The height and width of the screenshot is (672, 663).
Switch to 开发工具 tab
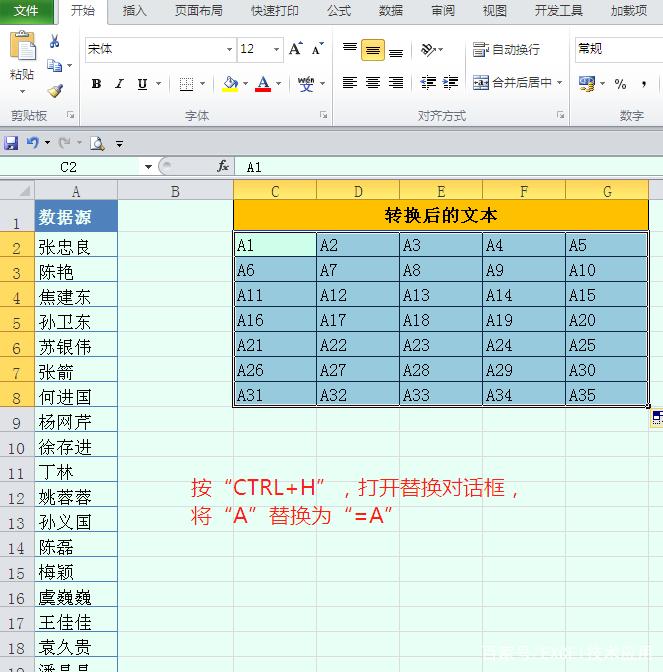click(558, 11)
